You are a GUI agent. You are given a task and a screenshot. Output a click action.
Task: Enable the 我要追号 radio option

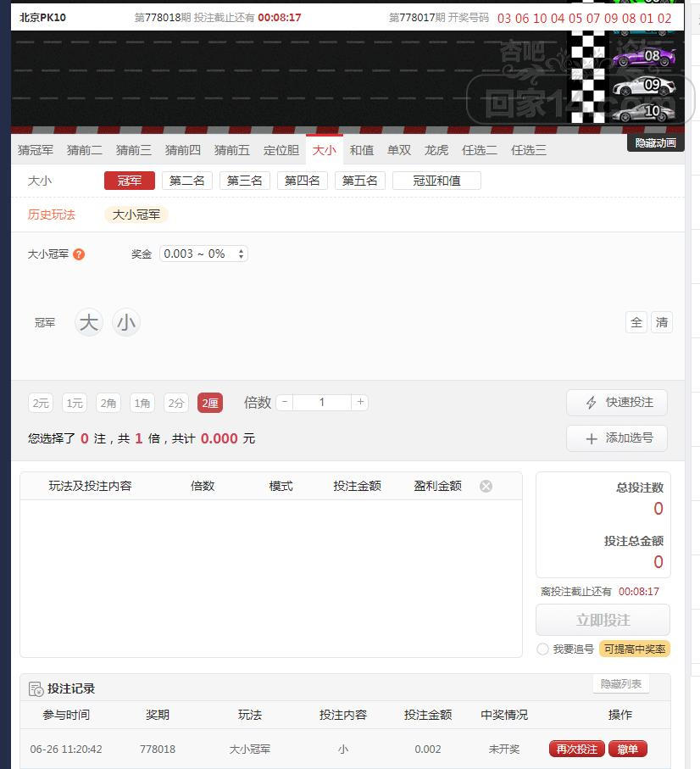click(542, 649)
